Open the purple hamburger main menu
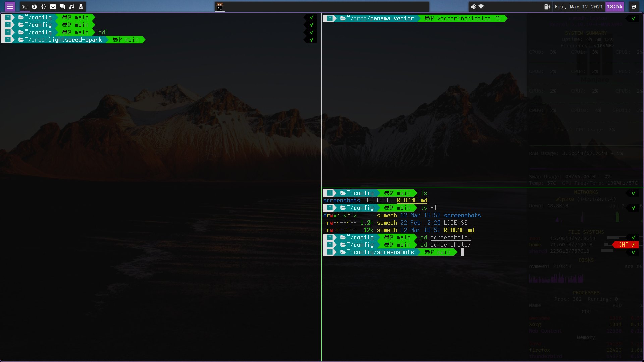 pyautogui.click(x=10, y=7)
